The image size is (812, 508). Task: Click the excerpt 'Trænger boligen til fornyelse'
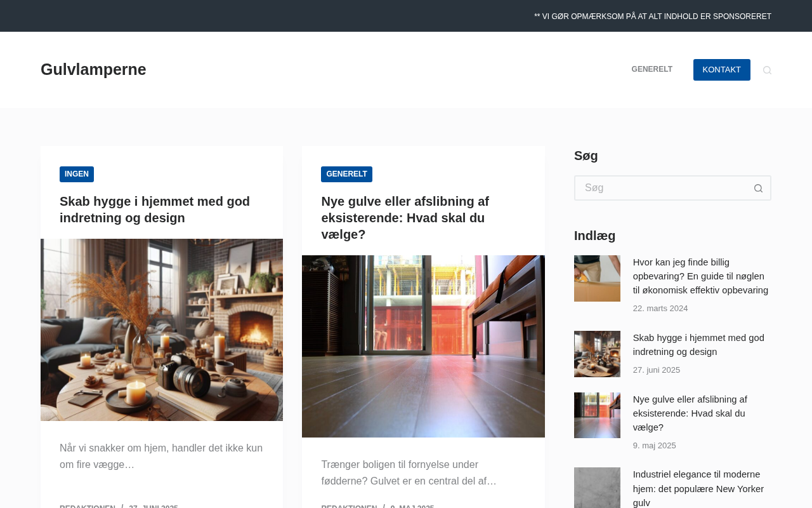[x=409, y=473]
